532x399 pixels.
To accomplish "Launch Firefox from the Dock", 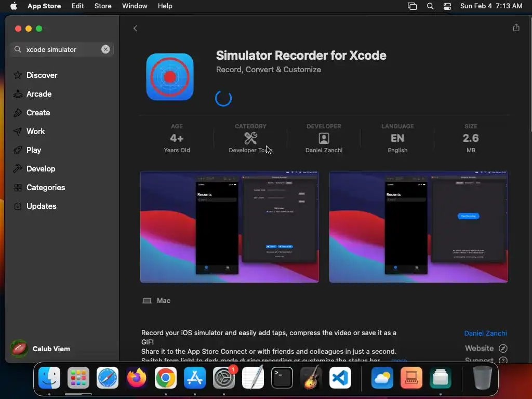I will click(x=137, y=377).
